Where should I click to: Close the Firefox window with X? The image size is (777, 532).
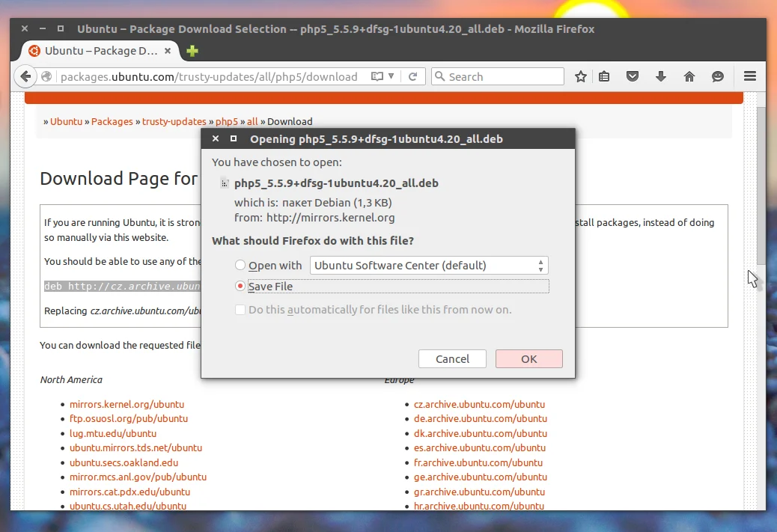click(24, 28)
